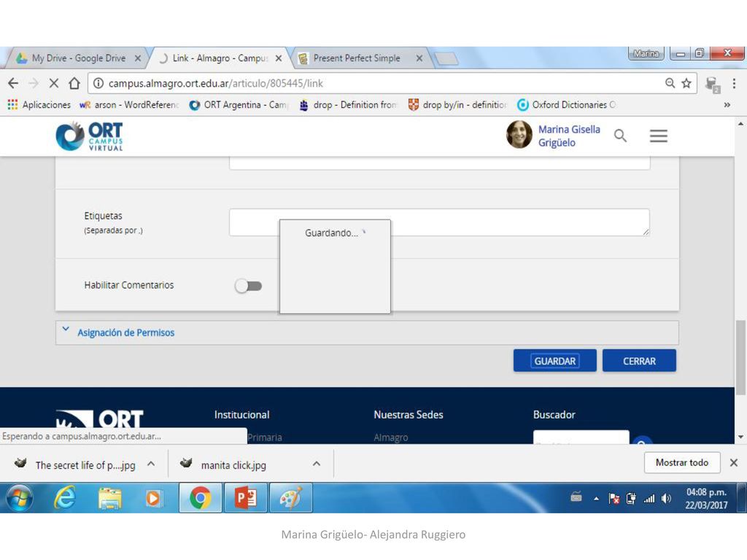Screen dimensions: 747x560
Task: Show hidden system tray icons arrow
Action: pyautogui.click(x=596, y=499)
